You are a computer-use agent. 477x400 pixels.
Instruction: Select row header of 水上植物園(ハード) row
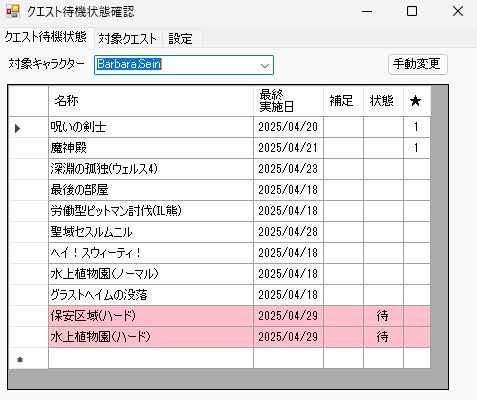(x=29, y=337)
